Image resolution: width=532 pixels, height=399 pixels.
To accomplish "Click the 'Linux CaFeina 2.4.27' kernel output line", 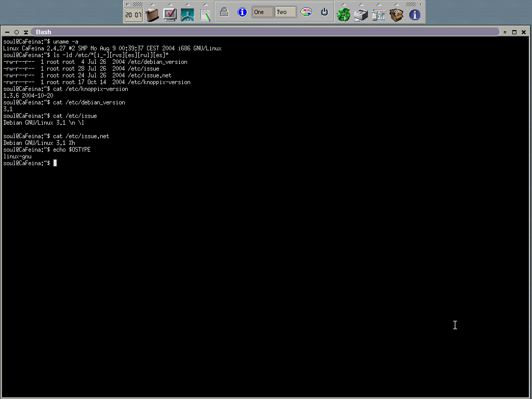I will click(112, 48).
